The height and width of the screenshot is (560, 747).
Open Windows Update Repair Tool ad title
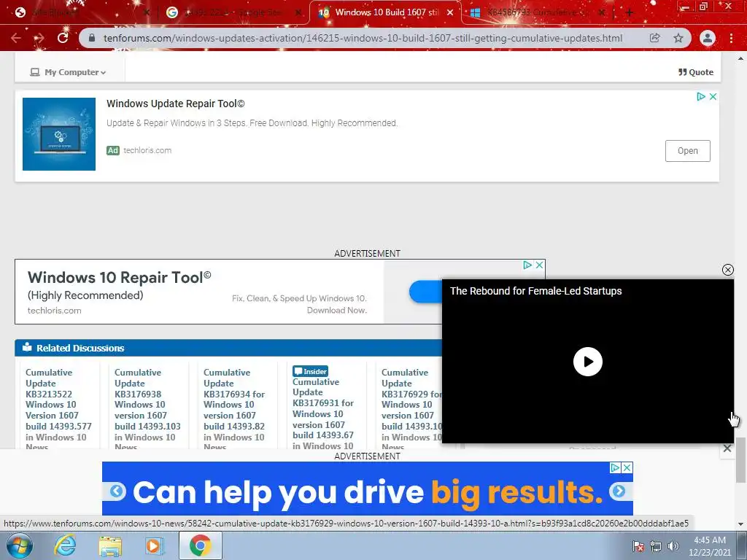point(175,104)
